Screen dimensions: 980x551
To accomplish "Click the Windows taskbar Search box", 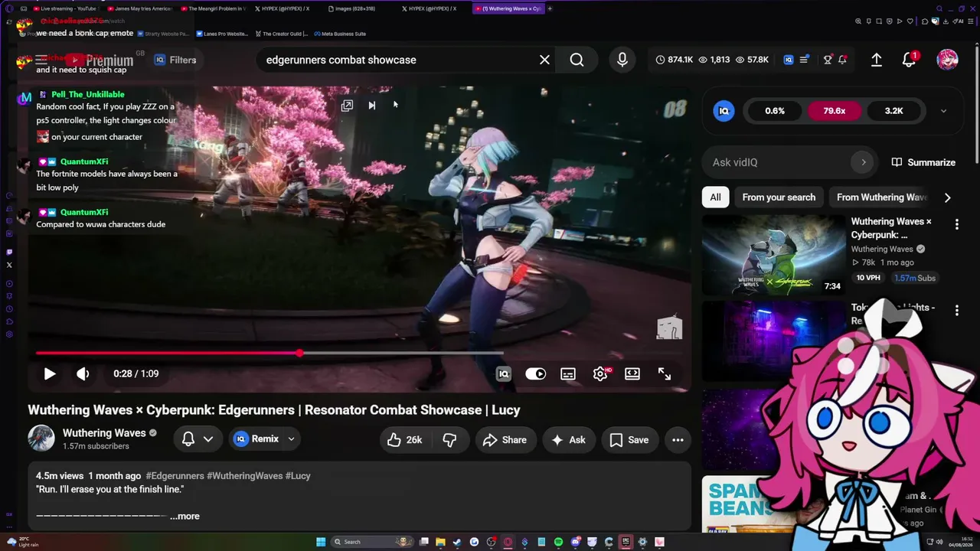I will [x=373, y=542].
